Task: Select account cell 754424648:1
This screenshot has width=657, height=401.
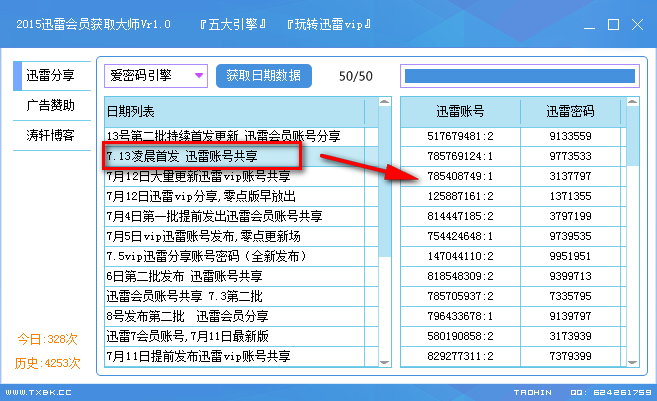Action: pyautogui.click(x=460, y=236)
